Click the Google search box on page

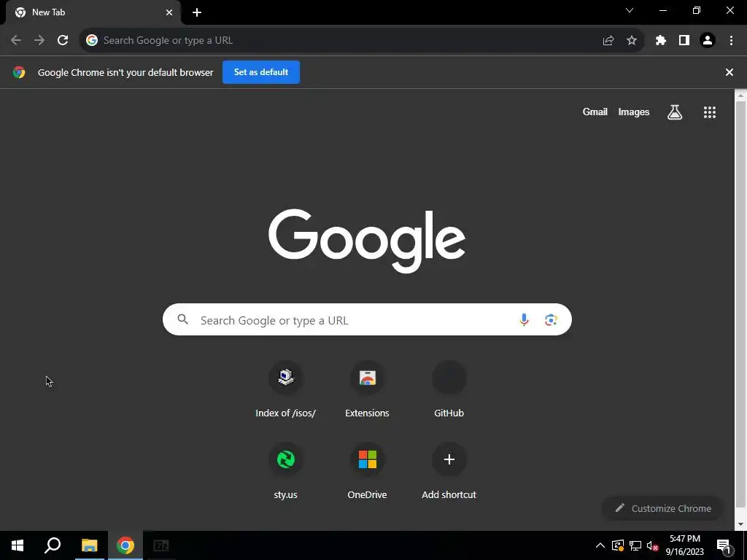[x=368, y=319]
